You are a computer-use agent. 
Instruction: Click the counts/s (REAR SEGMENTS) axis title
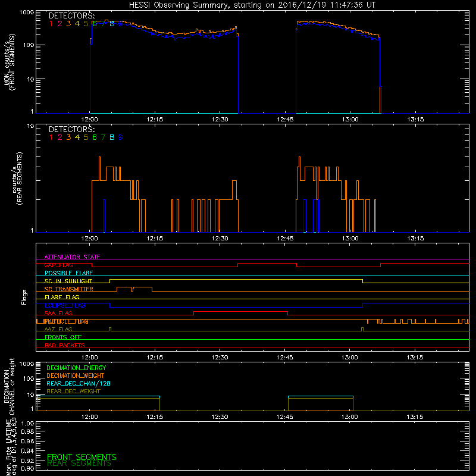click(17, 178)
